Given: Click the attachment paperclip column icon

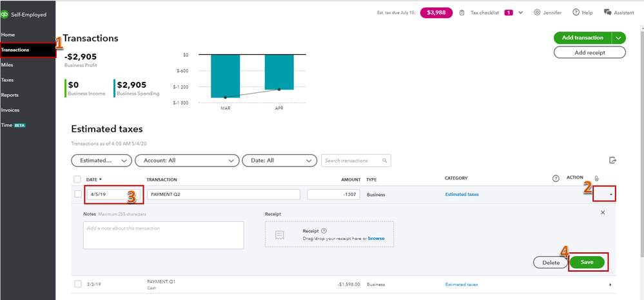Looking at the screenshot, I should coord(597,178).
